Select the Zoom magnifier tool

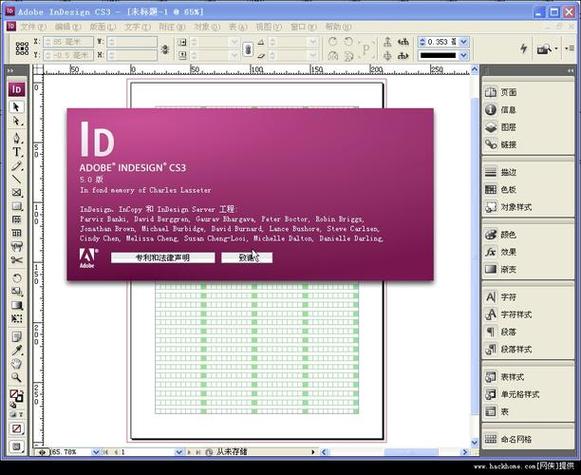(x=17, y=378)
